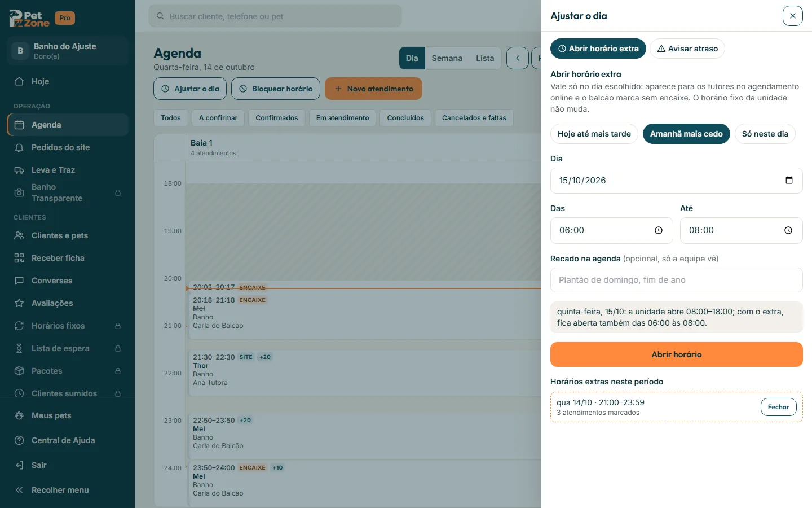Close the Ajustar o dia panel
The width and height of the screenshot is (812, 508).
click(x=793, y=16)
